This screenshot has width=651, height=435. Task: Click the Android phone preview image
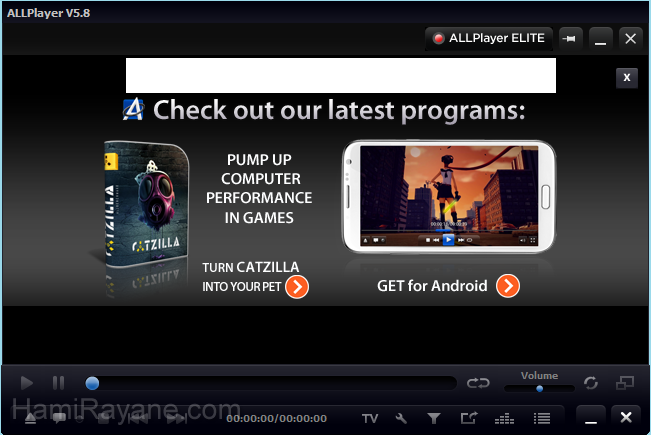point(449,196)
